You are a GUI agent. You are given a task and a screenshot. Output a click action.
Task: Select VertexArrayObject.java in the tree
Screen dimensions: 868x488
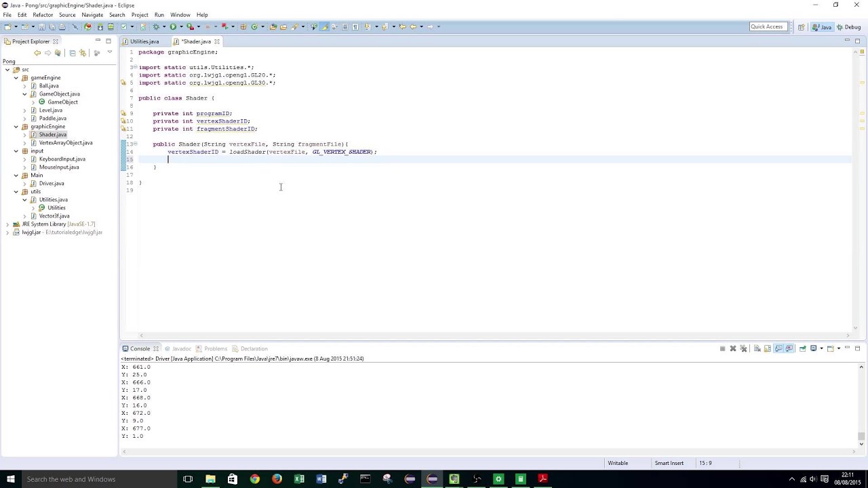[65, 143]
